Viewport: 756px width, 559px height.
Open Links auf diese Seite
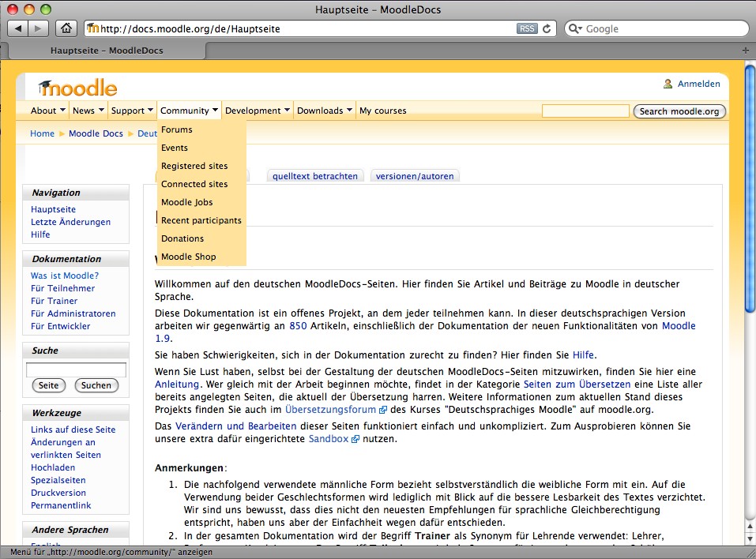73,430
